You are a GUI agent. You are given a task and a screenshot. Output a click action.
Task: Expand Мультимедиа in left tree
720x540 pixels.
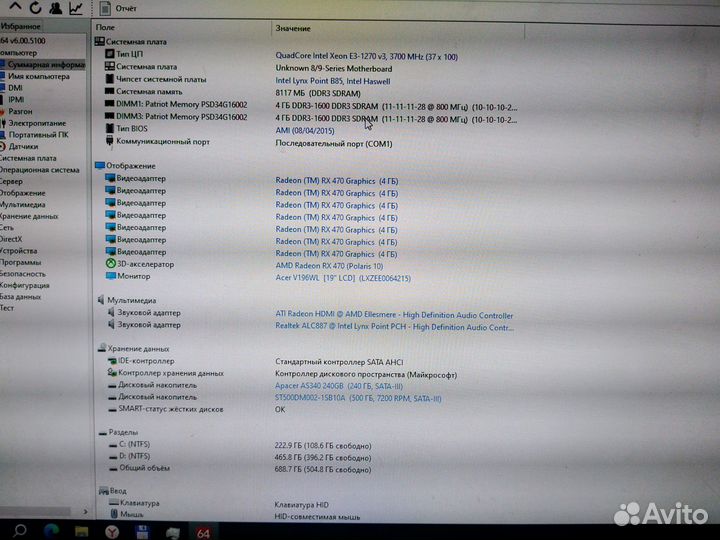[x=23, y=204]
